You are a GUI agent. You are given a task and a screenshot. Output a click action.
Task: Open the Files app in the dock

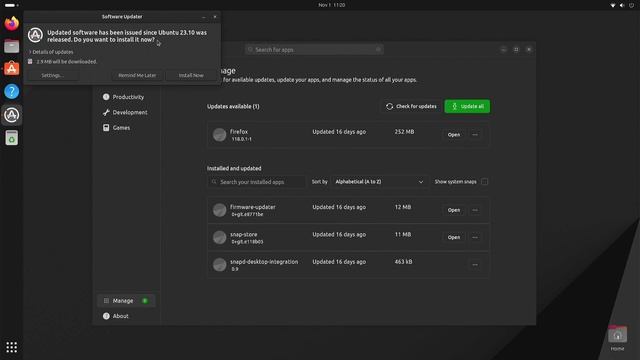tap(11, 46)
